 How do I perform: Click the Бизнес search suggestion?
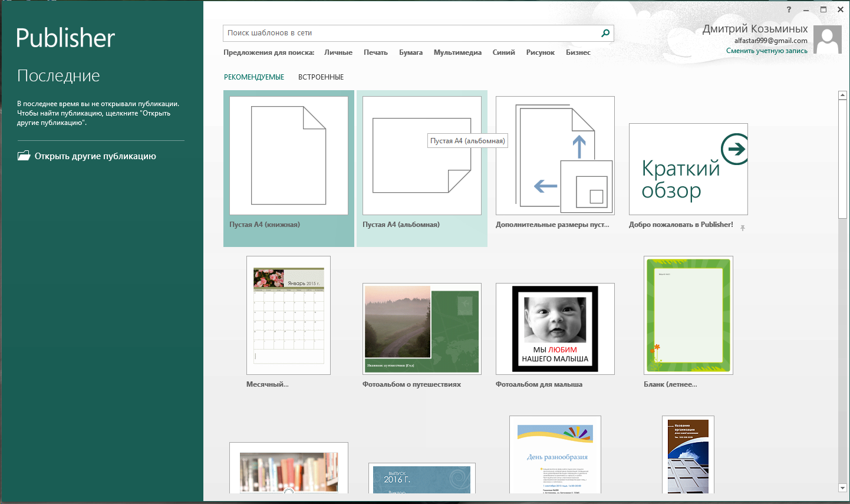pos(578,52)
